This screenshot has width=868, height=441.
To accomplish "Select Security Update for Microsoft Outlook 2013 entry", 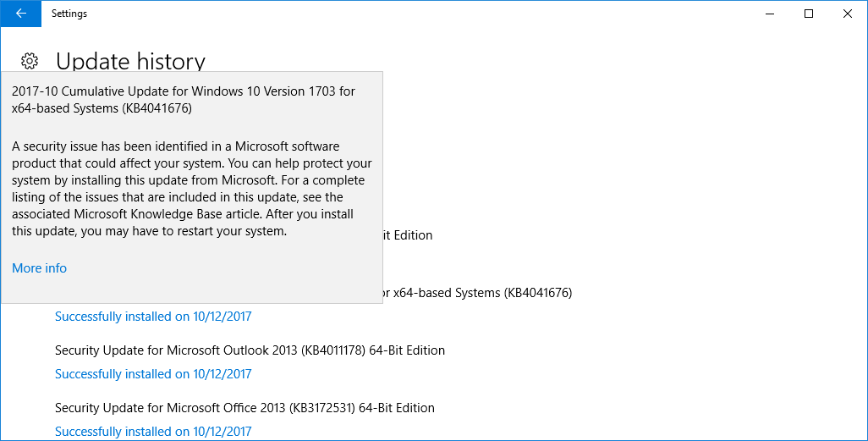I will 250,350.
